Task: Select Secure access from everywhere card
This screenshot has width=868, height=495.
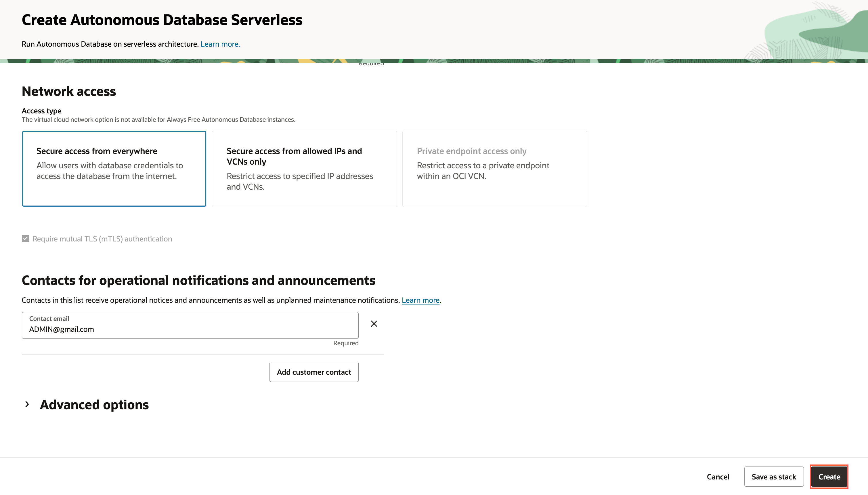Action: coord(114,169)
